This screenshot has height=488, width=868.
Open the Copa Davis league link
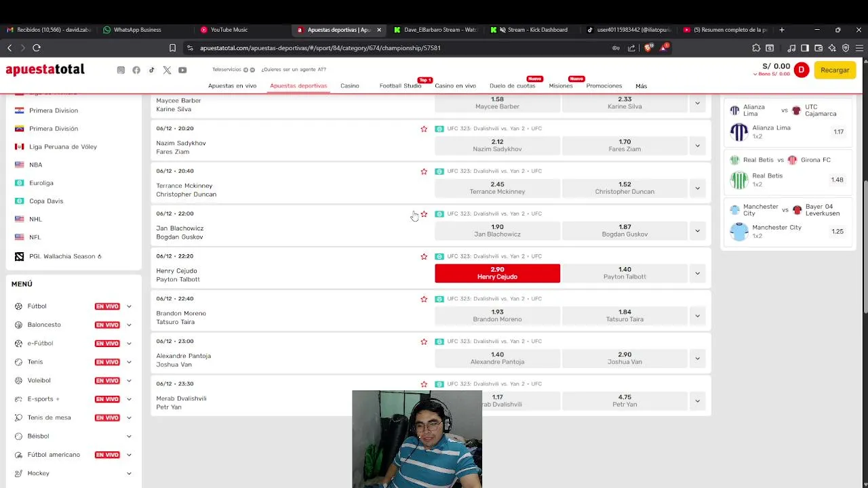pos(46,201)
